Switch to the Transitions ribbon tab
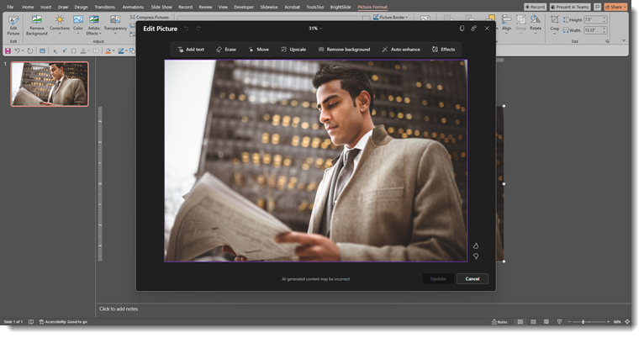644x338 pixels. pos(104,7)
